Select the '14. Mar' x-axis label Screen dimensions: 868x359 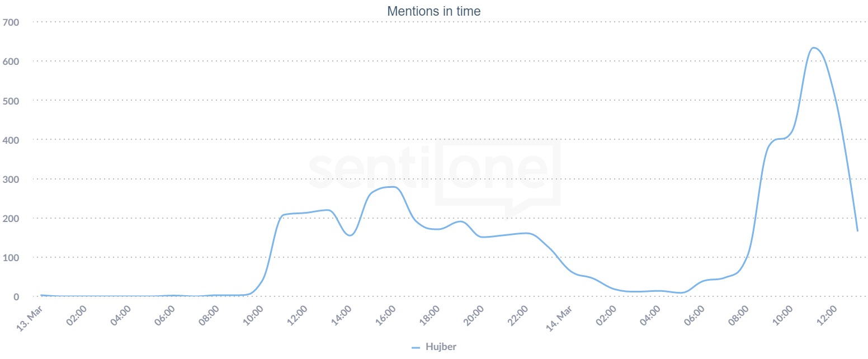pyautogui.click(x=559, y=318)
